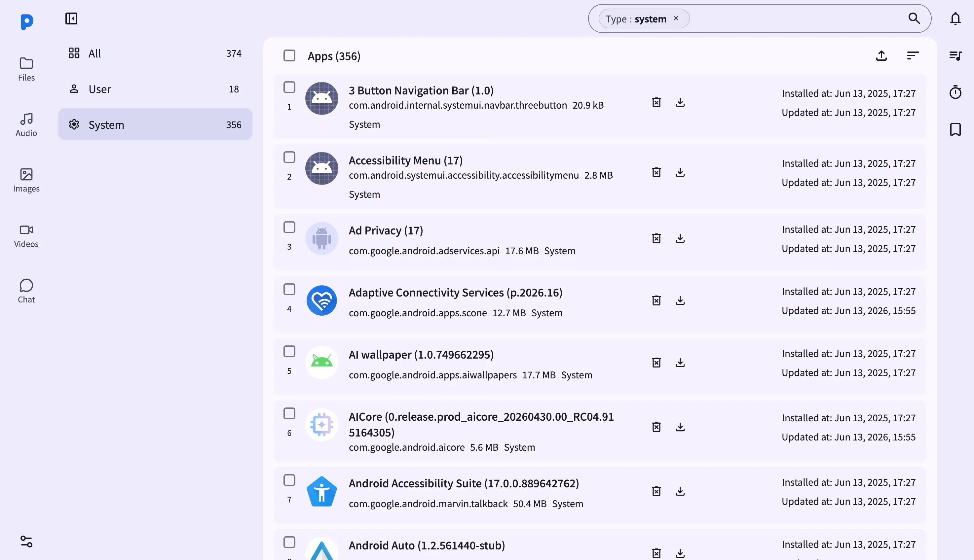This screenshot has height=560, width=974.
Task: Open the audio playlist queue icon
Action: [955, 55]
